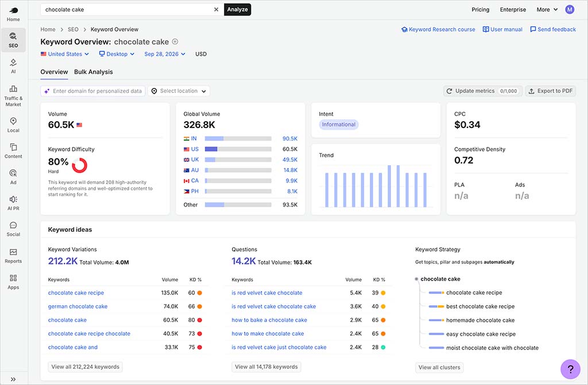The image size is (588, 385).
Task: Select moist chocolate cake with chocolate cluster
Action: pyautogui.click(x=492, y=348)
